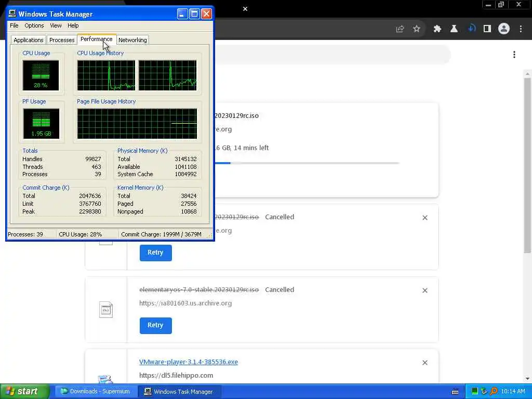This screenshot has width=532, height=399.
Task: Click the second CPU Usage History graph
Action: click(168, 75)
